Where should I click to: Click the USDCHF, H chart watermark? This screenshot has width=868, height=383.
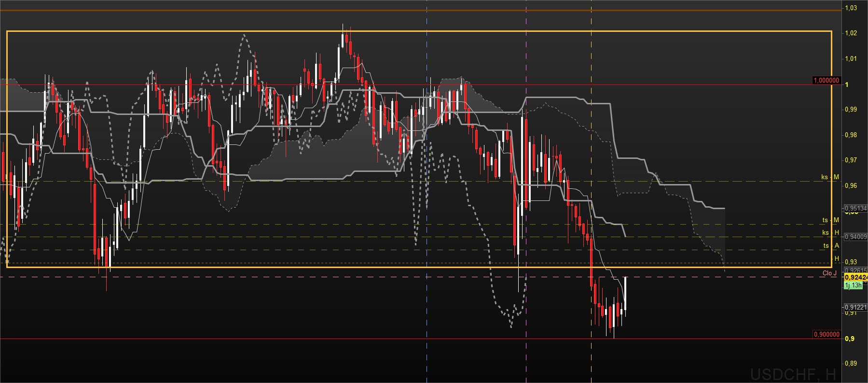792,373
